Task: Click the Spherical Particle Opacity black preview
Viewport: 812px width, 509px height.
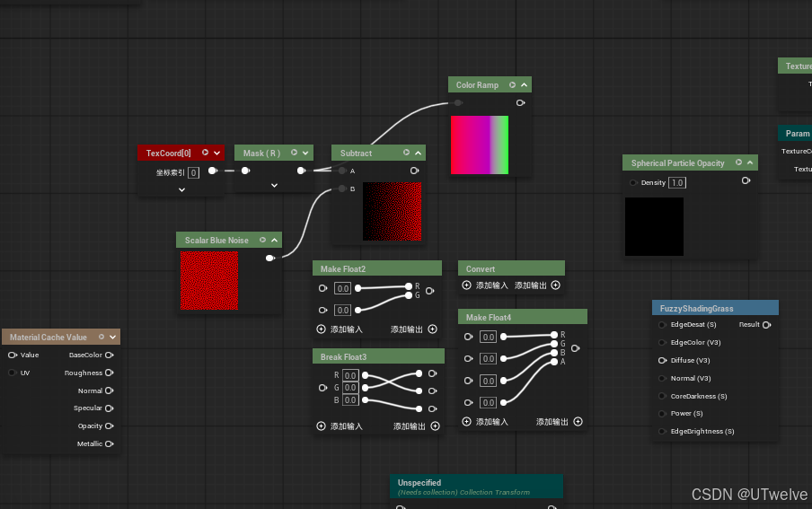Action: [x=654, y=227]
